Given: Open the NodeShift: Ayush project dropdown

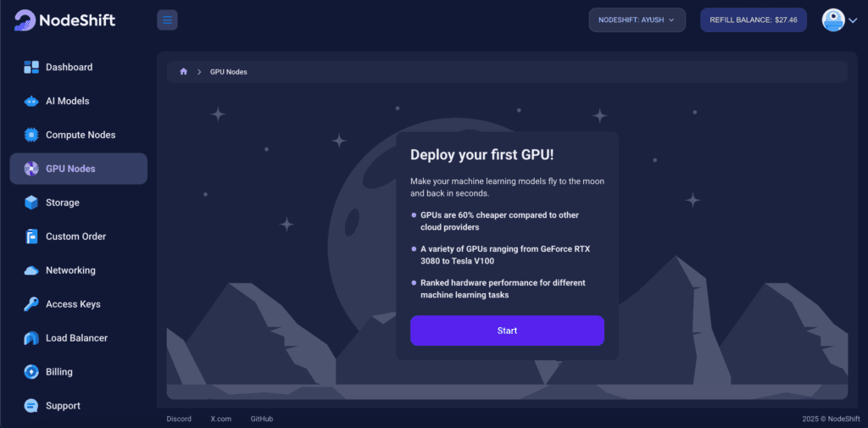Looking at the screenshot, I should click(637, 19).
